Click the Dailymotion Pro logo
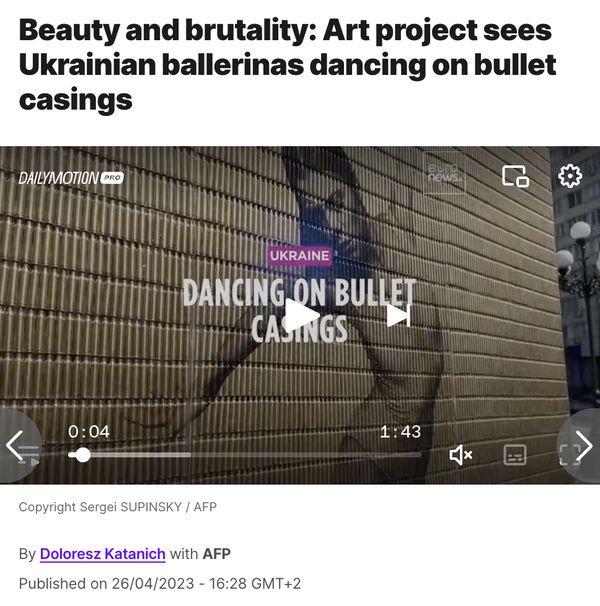The height and width of the screenshot is (606, 600). 71,178
